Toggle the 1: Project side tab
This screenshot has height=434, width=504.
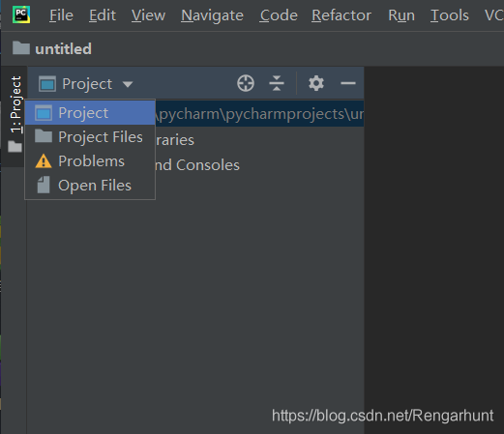pyautogui.click(x=15, y=104)
